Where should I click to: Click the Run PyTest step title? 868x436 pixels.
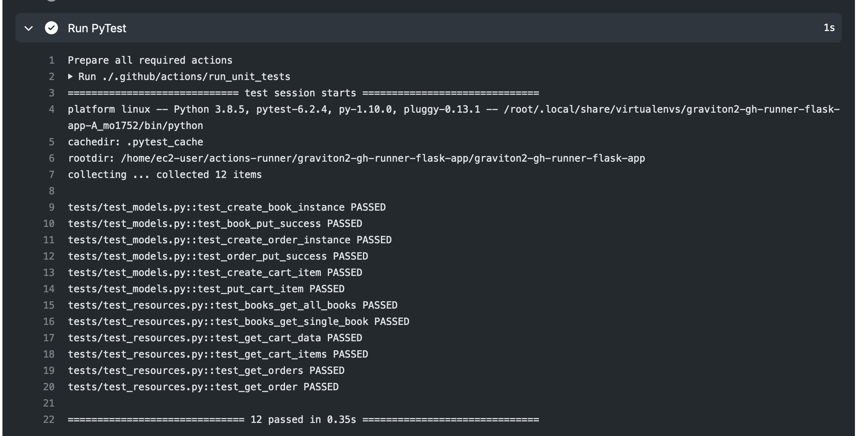(97, 28)
